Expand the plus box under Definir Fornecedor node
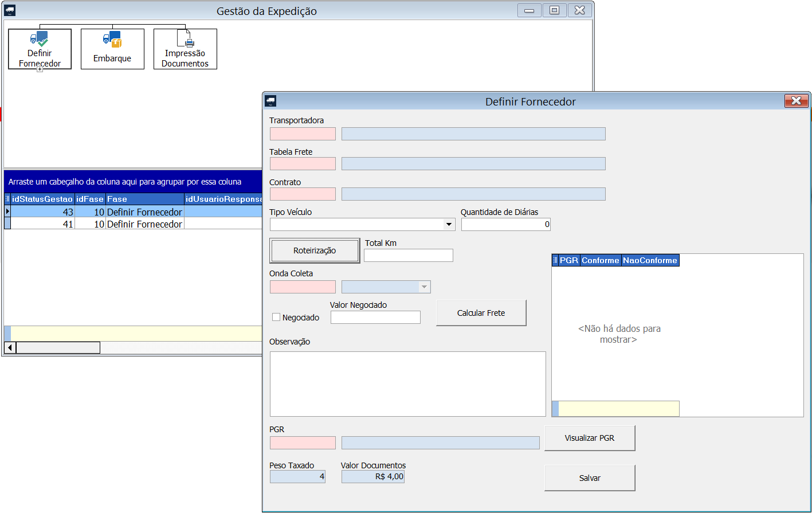This screenshot has width=812, height=513. (40, 69)
